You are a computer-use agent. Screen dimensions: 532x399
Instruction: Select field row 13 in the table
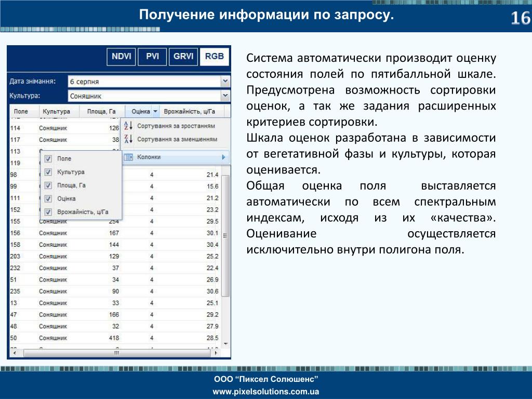click(115, 303)
